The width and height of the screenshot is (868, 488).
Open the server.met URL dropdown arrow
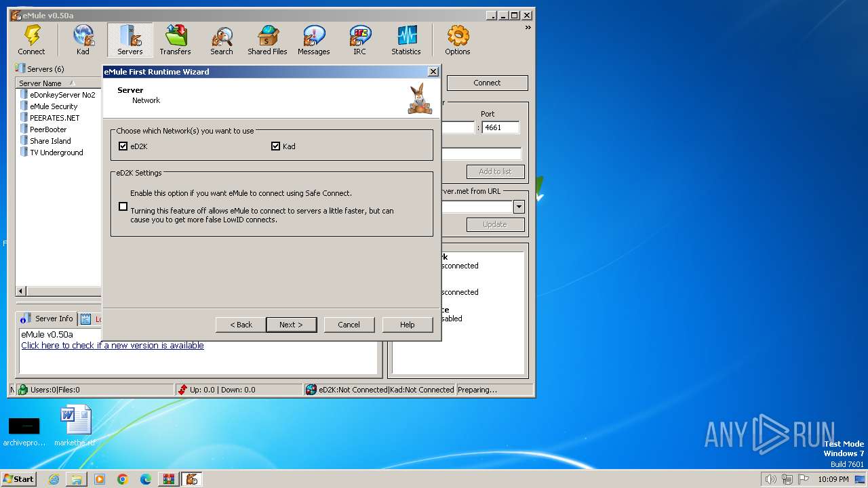(519, 207)
